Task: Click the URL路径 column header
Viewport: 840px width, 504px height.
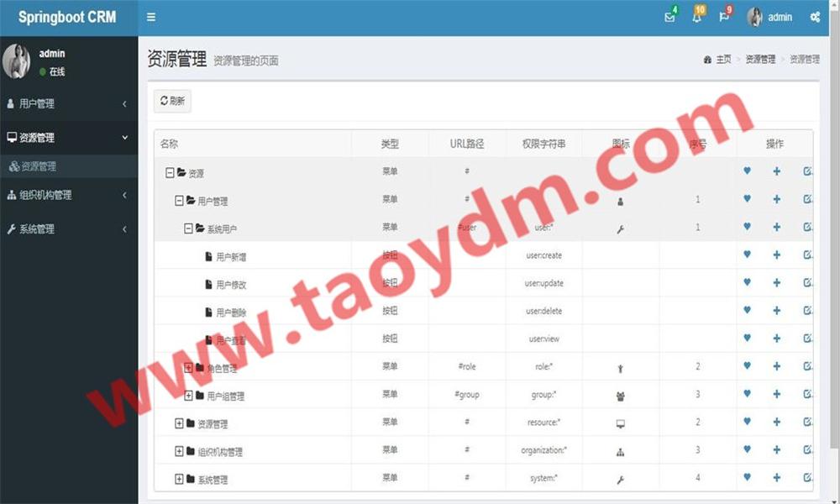Action: pyautogui.click(x=466, y=144)
